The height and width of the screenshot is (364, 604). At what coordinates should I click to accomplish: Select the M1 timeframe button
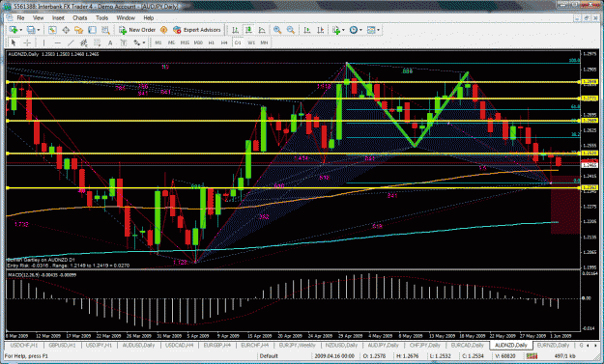coord(158,42)
